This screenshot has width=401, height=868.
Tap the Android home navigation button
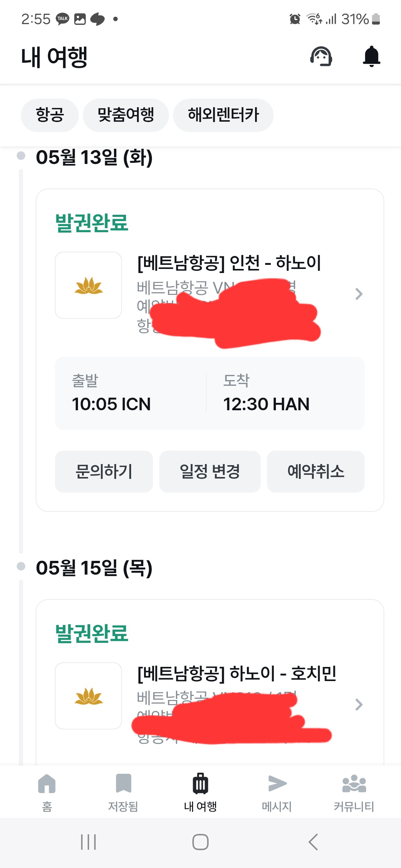tap(200, 842)
